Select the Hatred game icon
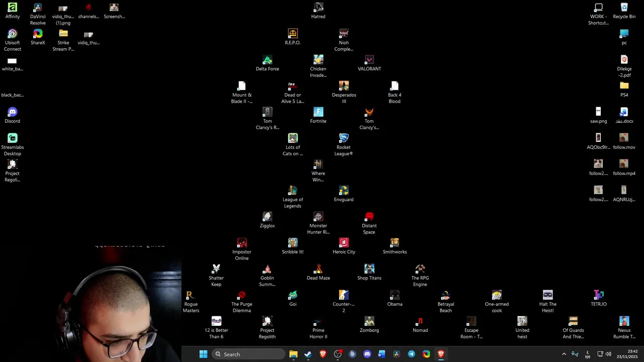Viewport: 644px width, 362px height. [x=318, y=11]
